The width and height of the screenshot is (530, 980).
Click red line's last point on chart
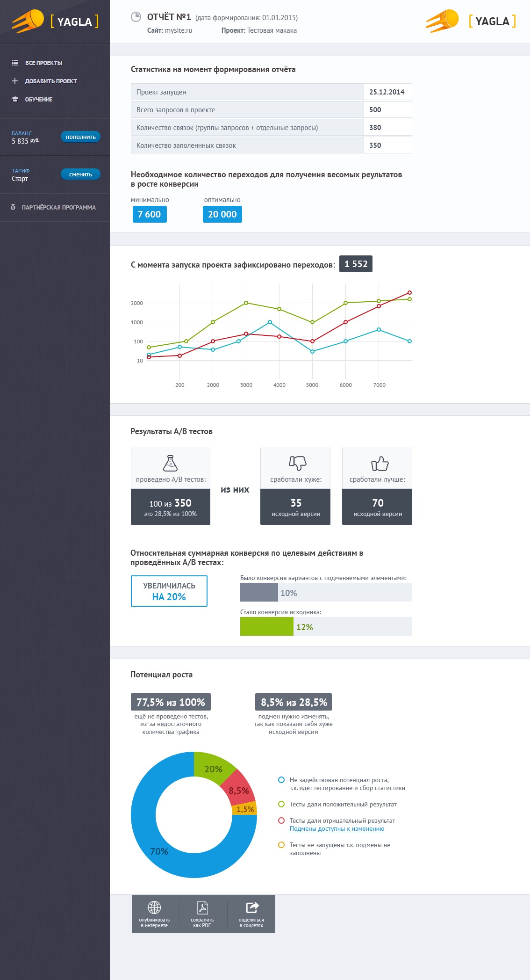[409, 292]
